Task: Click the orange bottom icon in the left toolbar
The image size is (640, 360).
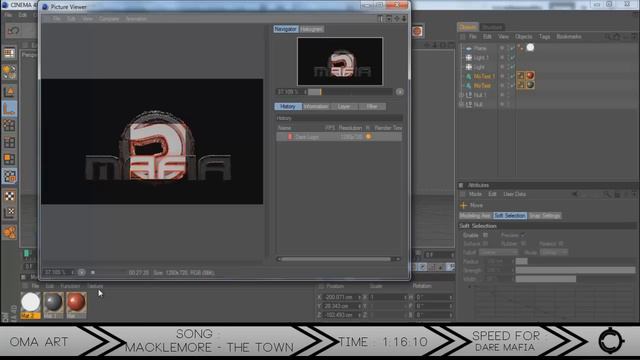Action: tap(9, 232)
